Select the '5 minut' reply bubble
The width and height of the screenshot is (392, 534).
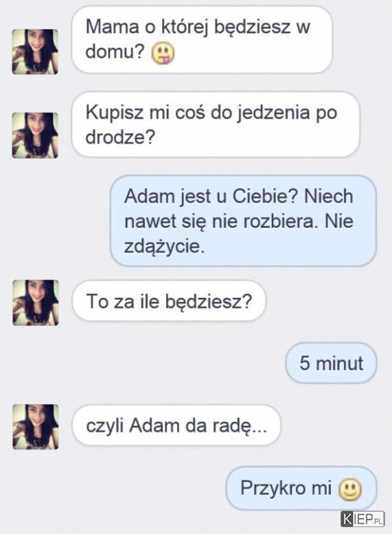point(331,363)
